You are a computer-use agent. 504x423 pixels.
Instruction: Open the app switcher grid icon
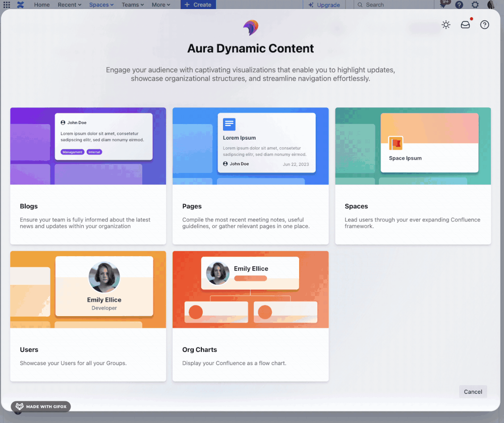tap(7, 5)
